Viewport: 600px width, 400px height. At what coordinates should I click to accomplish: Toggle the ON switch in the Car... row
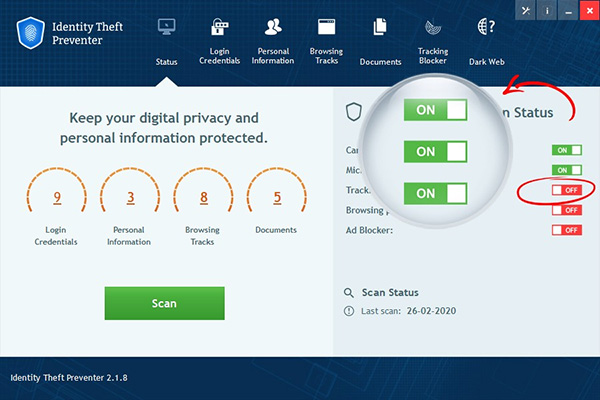(x=567, y=150)
